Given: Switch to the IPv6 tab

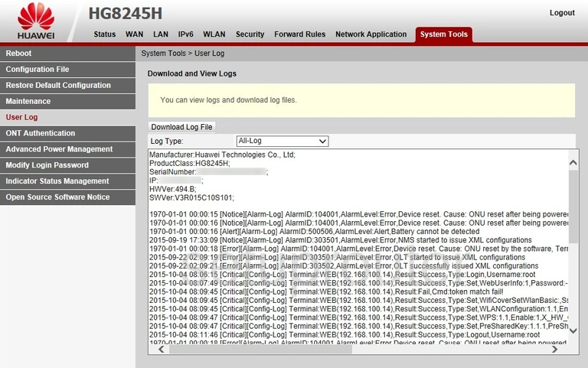Looking at the screenshot, I should (x=185, y=34).
